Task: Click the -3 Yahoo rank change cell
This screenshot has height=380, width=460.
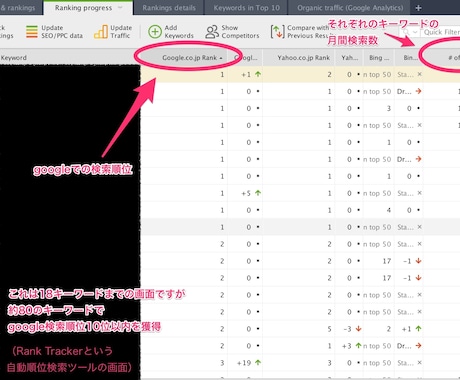Action: pyautogui.click(x=349, y=329)
